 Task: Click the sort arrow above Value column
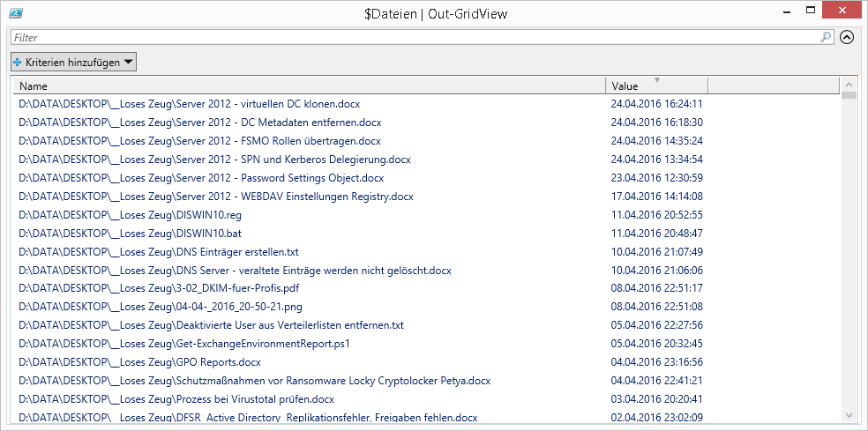click(x=656, y=80)
